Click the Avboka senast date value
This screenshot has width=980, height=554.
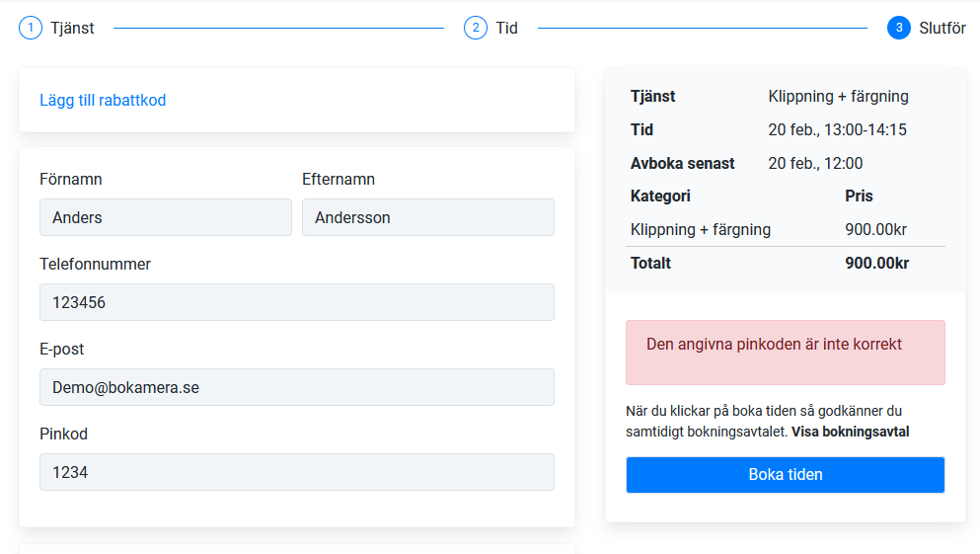[x=815, y=164]
